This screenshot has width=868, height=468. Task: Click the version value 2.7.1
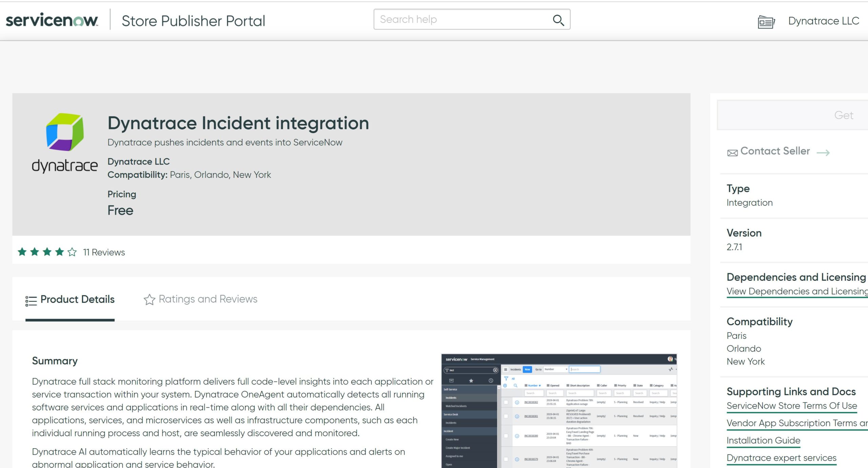[734, 247]
